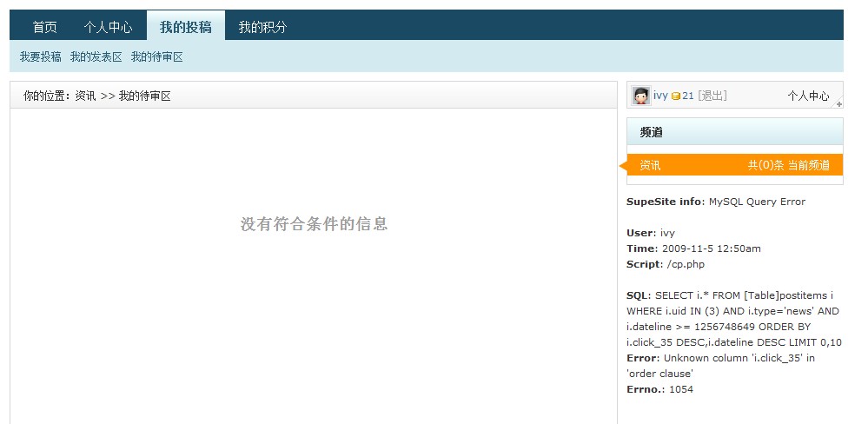Viewport: 868px width, 424px height.
Task: Click the 没有符合条件的信息 message
Action: (x=314, y=223)
